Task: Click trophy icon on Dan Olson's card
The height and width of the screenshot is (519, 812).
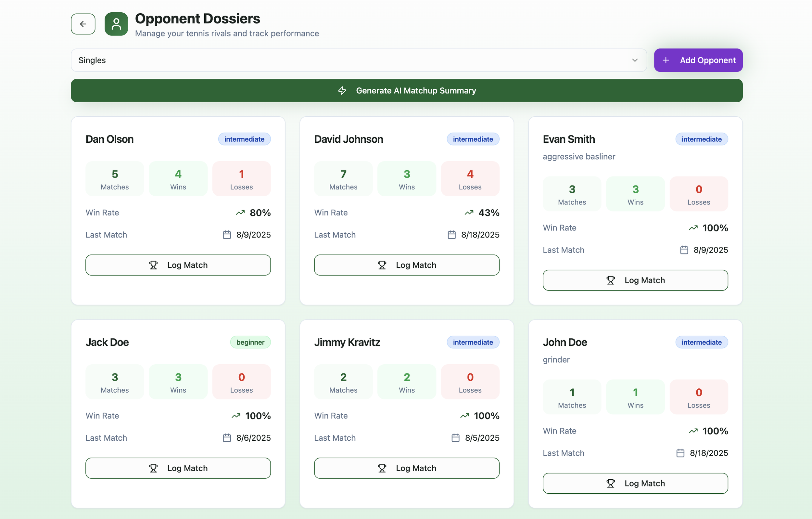Action: pyautogui.click(x=153, y=265)
